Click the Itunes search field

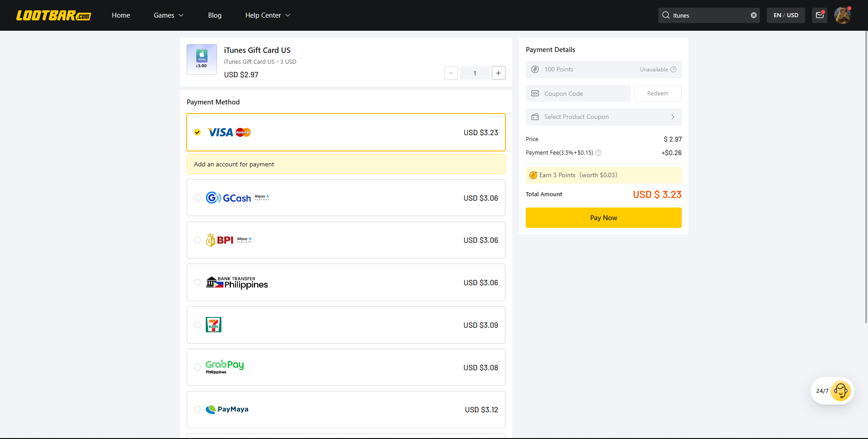[709, 15]
